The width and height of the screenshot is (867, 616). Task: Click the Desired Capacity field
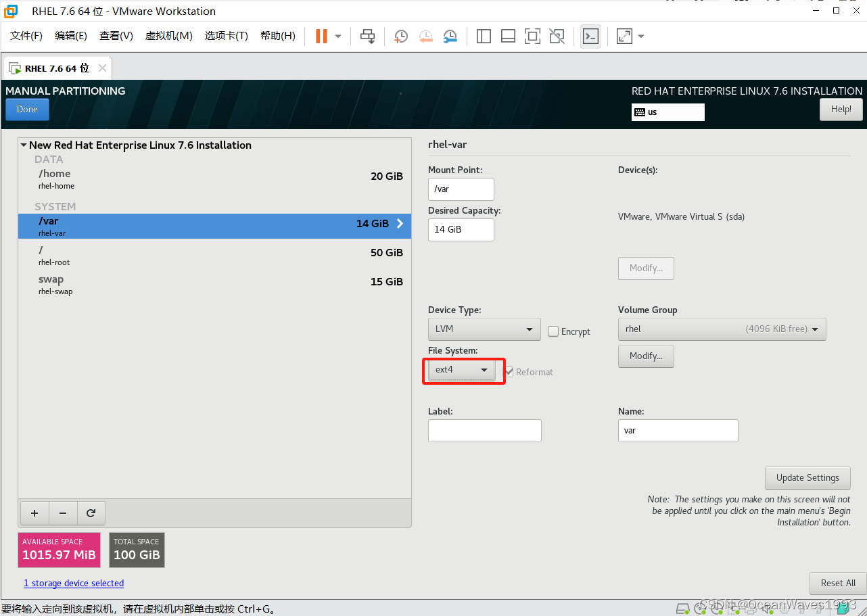[x=461, y=230]
